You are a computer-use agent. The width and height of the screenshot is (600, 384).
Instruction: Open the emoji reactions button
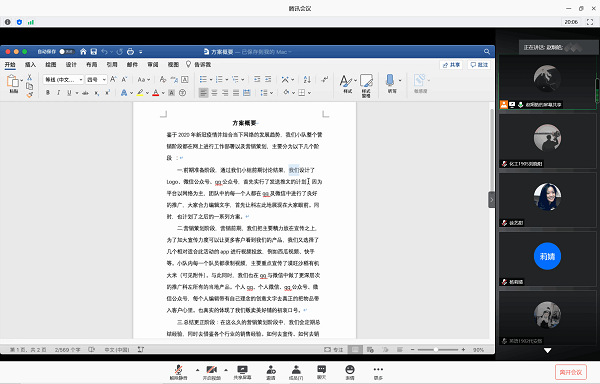pyautogui.click(x=350, y=372)
